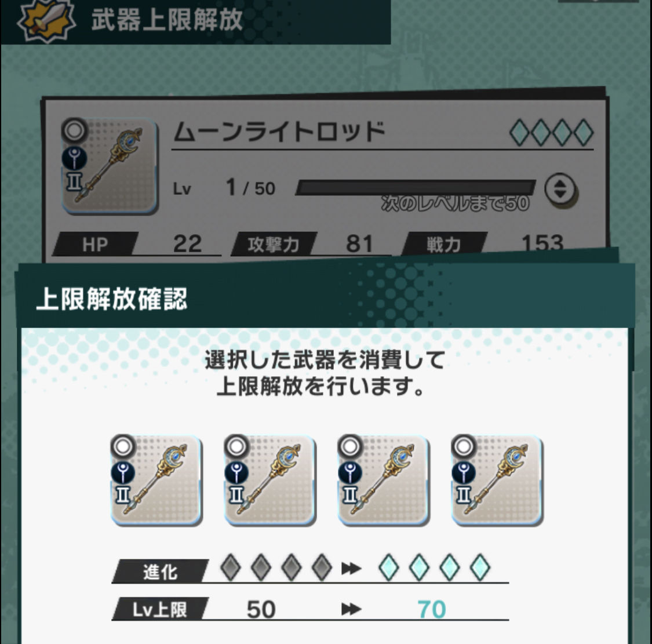This screenshot has width=652, height=644.
Task: Click the Lv上限 label
Action: pyautogui.click(x=160, y=609)
